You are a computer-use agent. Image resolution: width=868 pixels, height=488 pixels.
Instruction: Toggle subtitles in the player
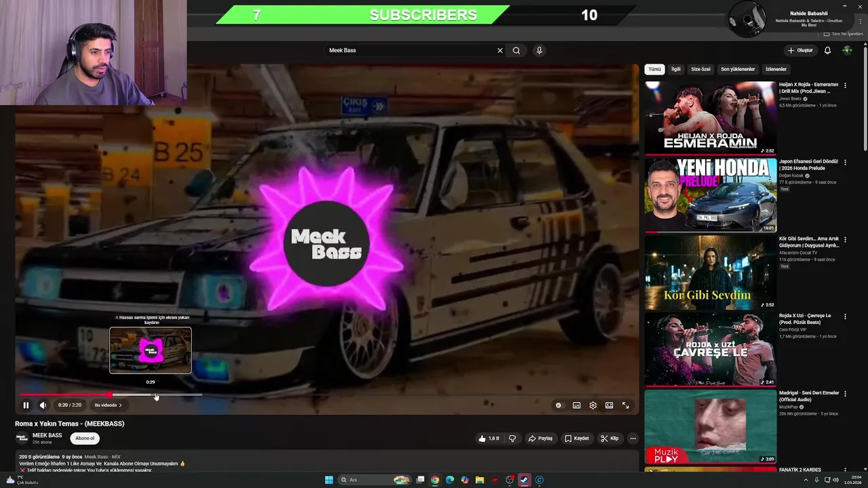(x=576, y=405)
